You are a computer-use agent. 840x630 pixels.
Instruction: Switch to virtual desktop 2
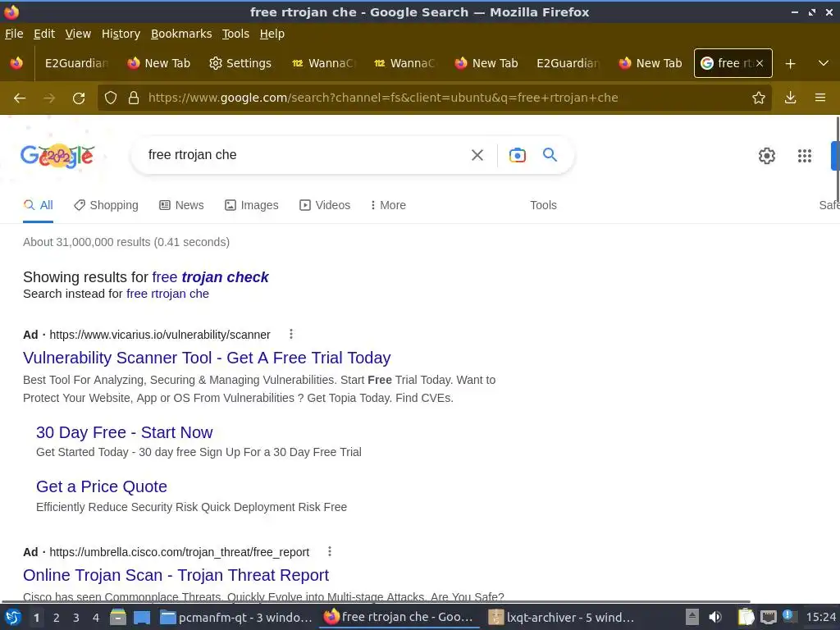tap(57, 618)
